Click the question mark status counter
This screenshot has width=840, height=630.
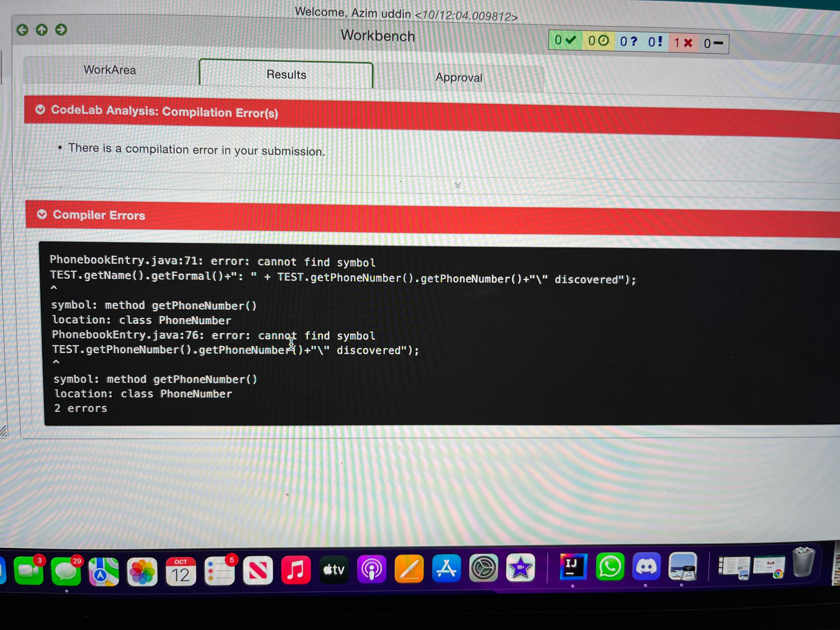pyautogui.click(x=629, y=41)
